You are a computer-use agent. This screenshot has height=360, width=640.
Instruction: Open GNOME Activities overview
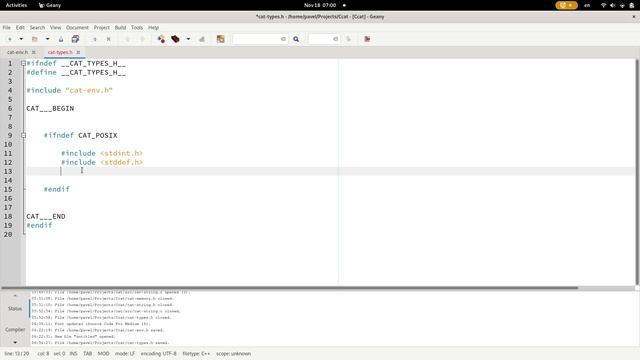point(16,5)
